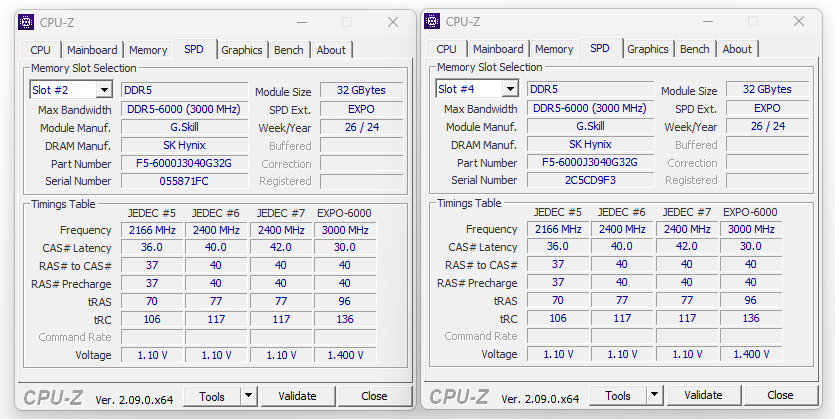This screenshot has width=835, height=419.
Task: Click EXPO SPD Ext. value in left window
Action: pyautogui.click(x=362, y=109)
